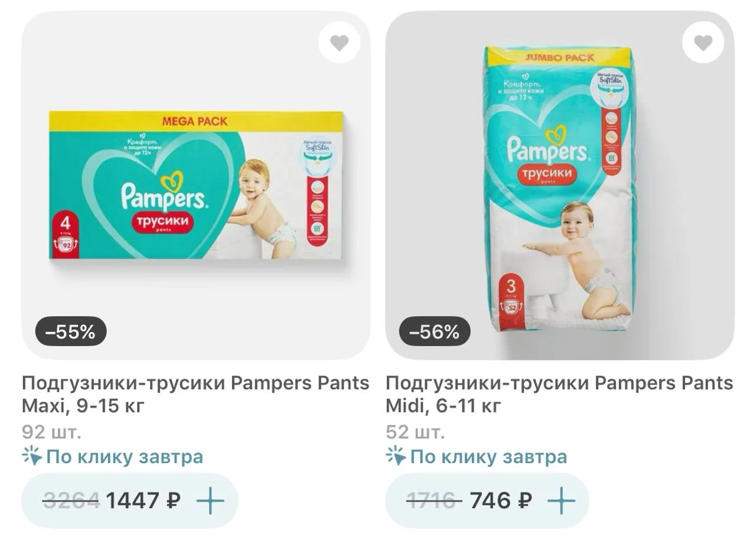Screen dimensions: 756x537
Task: Open Pampers Pants Midi, 6-11 кг product title
Action: pyautogui.click(x=559, y=394)
